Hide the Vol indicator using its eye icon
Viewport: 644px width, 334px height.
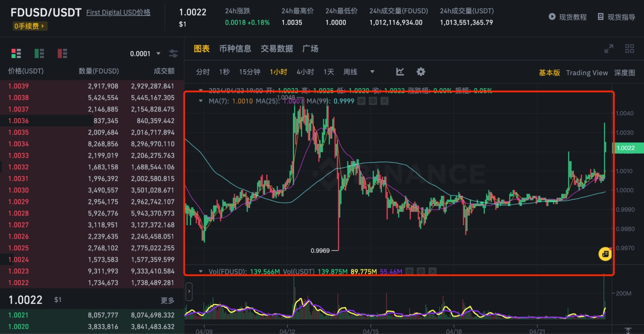pyautogui.click(x=410, y=271)
